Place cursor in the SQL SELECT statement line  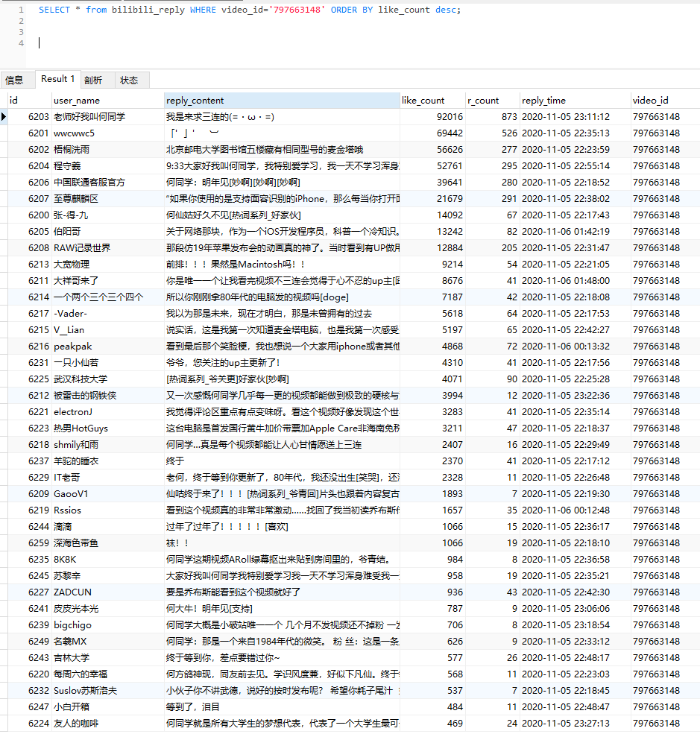coord(250,10)
